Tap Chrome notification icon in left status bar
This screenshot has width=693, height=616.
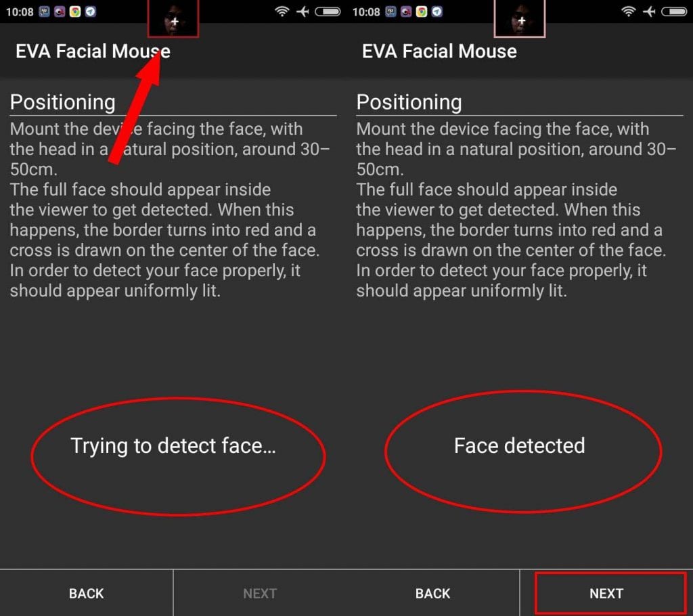coord(75,12)
